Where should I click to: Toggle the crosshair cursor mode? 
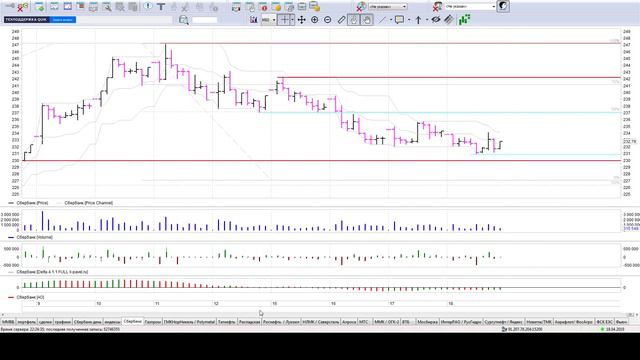click(x=284, y=20)
